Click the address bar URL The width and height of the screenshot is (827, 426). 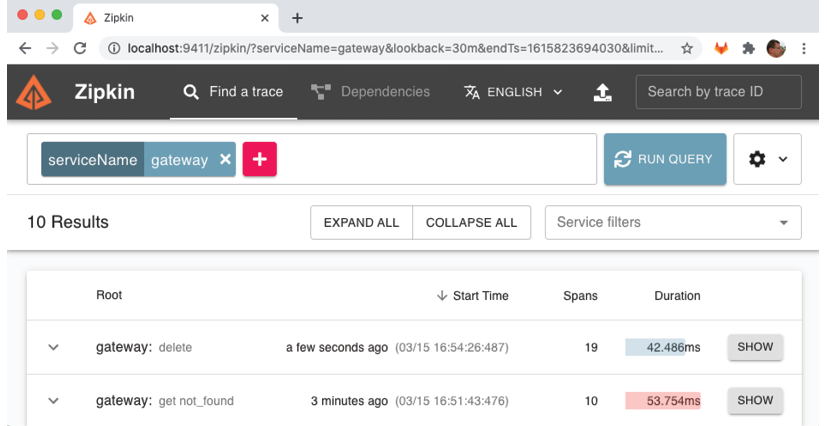coord(396,49)
